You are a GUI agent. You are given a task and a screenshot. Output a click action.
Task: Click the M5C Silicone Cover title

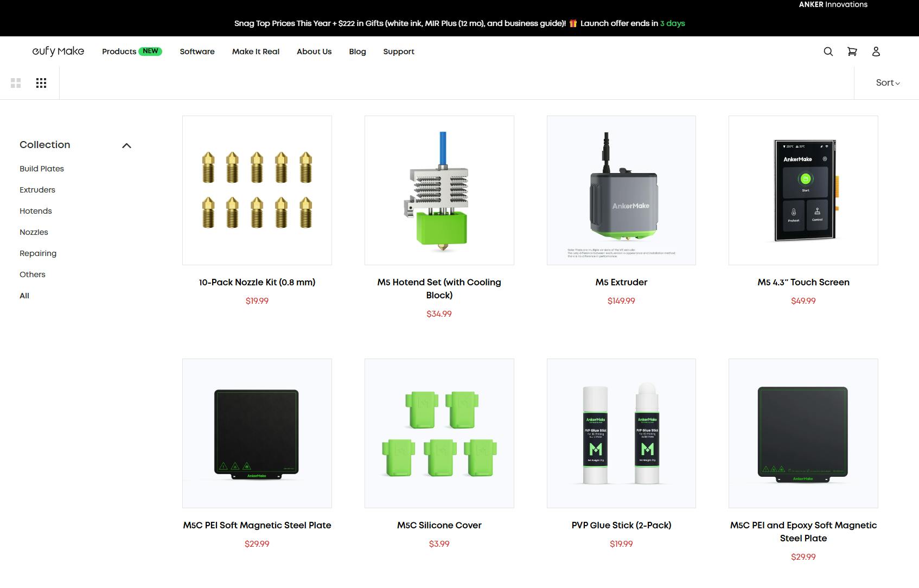coord(439,525)
